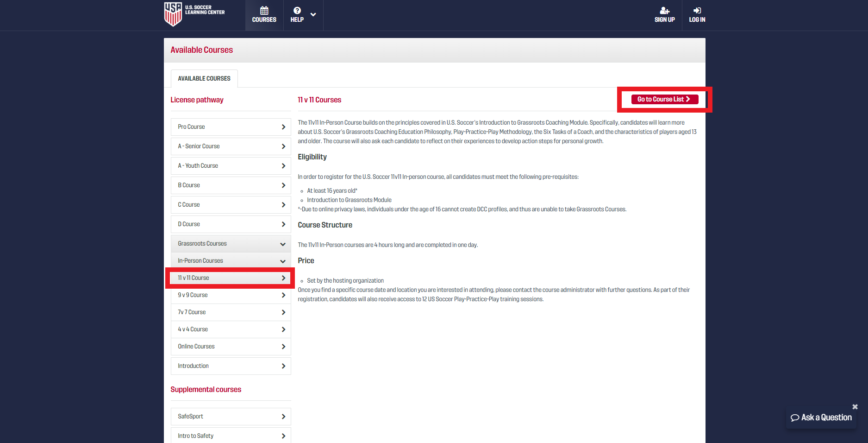The height and width of the screenshot is (443, 868).
Task: Click chevron beside 9 v 9 Course
Action: pos(283,295)
